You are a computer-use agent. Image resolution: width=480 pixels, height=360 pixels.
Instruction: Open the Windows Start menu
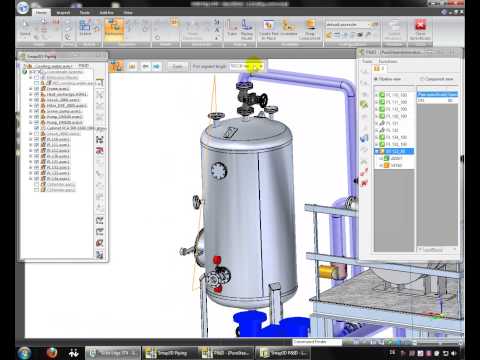tap(24, 353)
